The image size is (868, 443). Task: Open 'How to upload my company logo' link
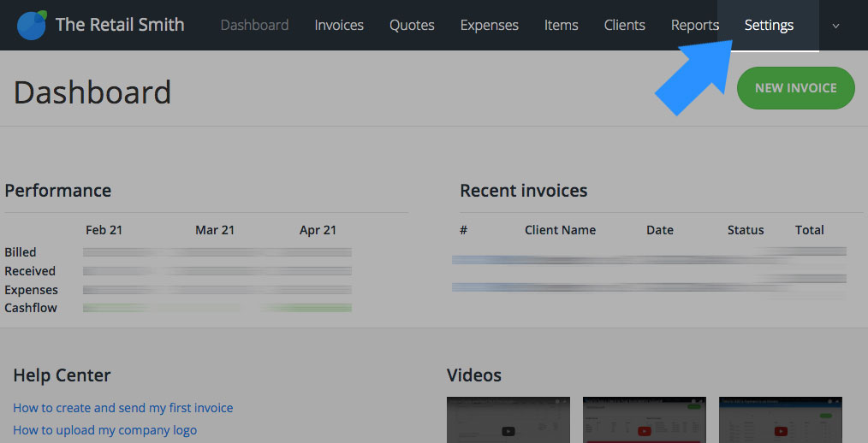coord(104,429)
